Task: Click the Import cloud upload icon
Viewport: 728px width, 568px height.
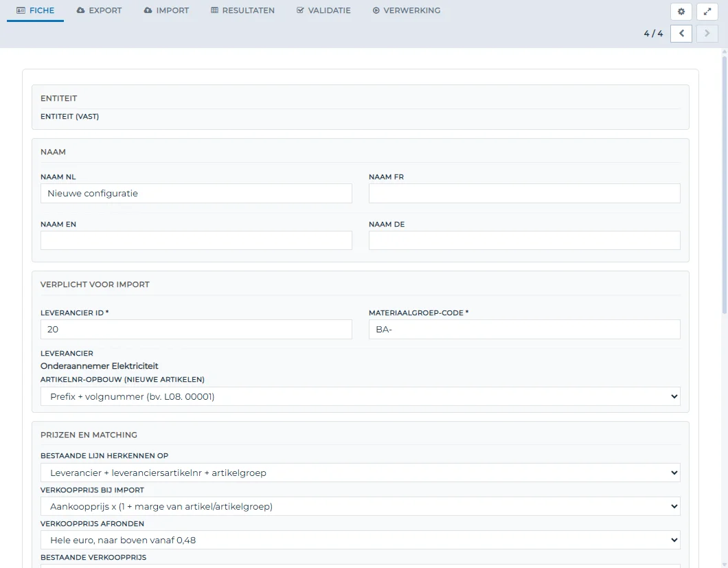Action: [148, 10]
